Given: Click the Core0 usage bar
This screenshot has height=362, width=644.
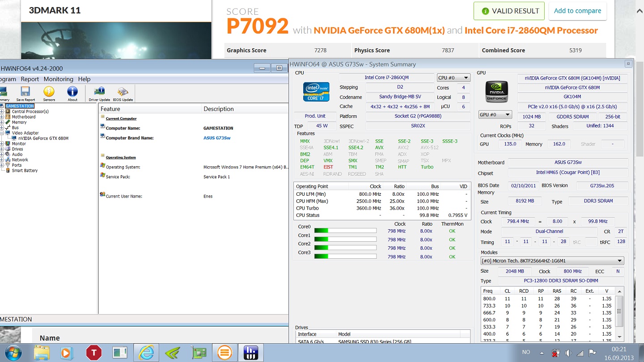Looking at the screenshot, I should pos(345,231).
